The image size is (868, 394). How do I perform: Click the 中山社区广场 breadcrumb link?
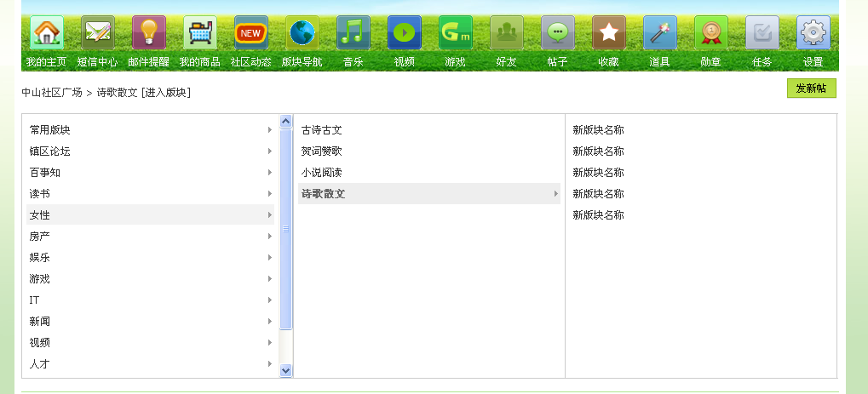coord(52,93)
